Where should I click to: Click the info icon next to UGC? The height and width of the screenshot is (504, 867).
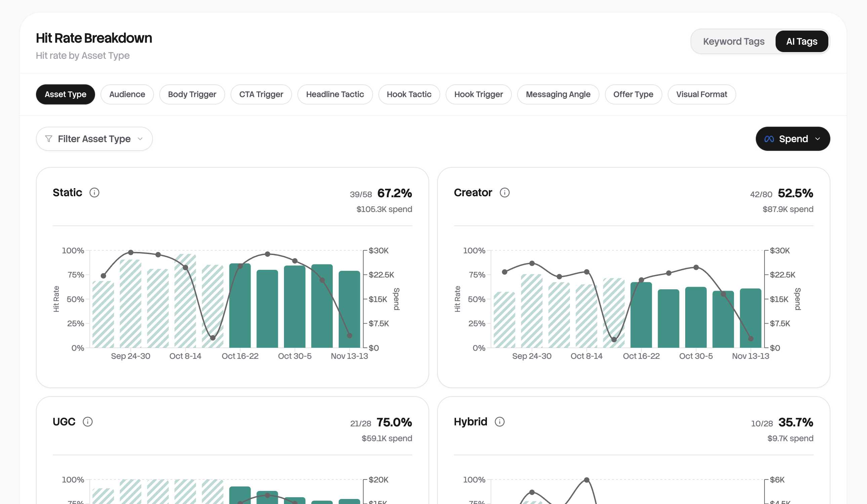point(88,422)
